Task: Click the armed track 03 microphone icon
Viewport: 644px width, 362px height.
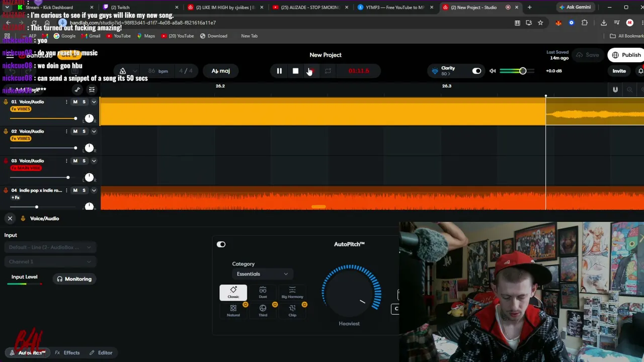Action: pos(6,161)
